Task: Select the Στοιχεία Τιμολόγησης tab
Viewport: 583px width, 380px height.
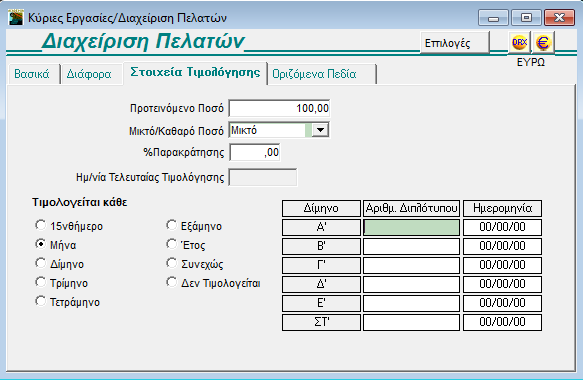Action: click(x=195, y=72)
